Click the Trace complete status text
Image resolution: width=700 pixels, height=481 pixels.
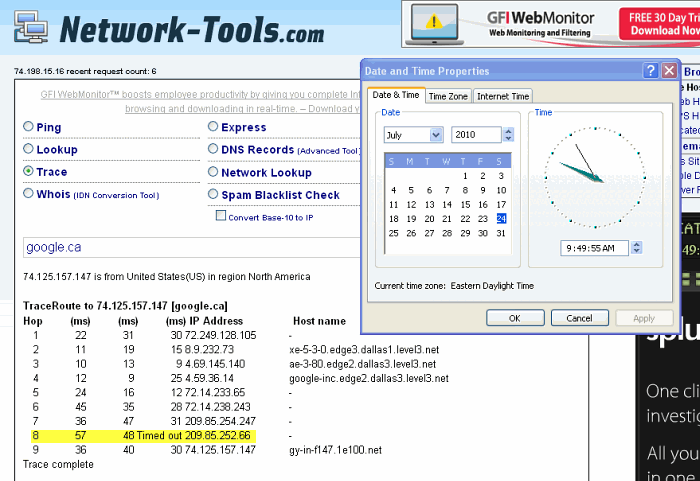(58, 464)
